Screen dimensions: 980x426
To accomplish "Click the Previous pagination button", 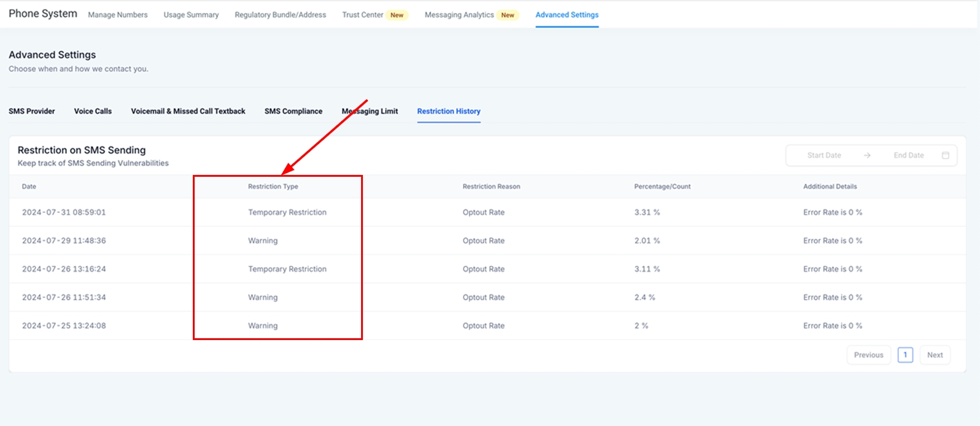I will [868, 355].
